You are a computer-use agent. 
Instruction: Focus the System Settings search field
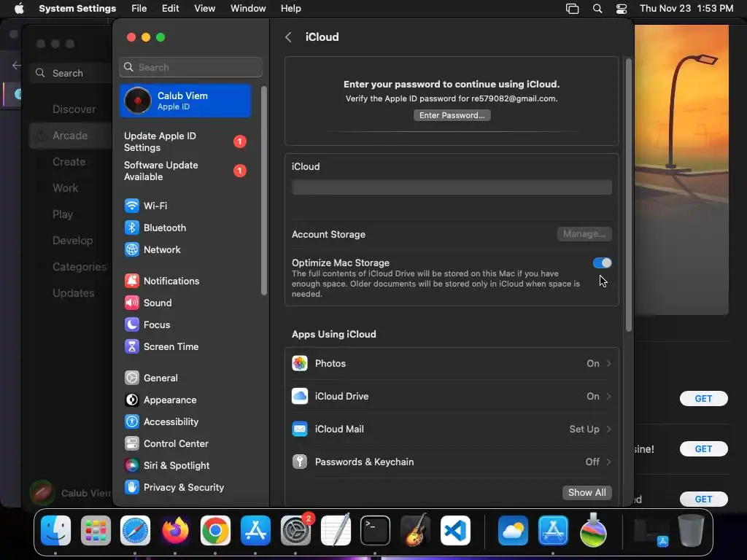point(190,67)
